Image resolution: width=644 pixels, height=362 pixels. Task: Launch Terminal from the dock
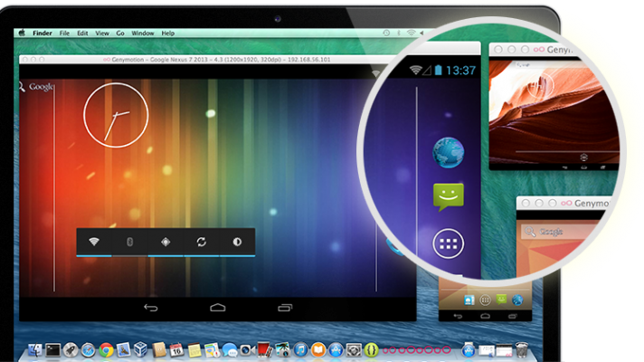(x=53, y=350)
